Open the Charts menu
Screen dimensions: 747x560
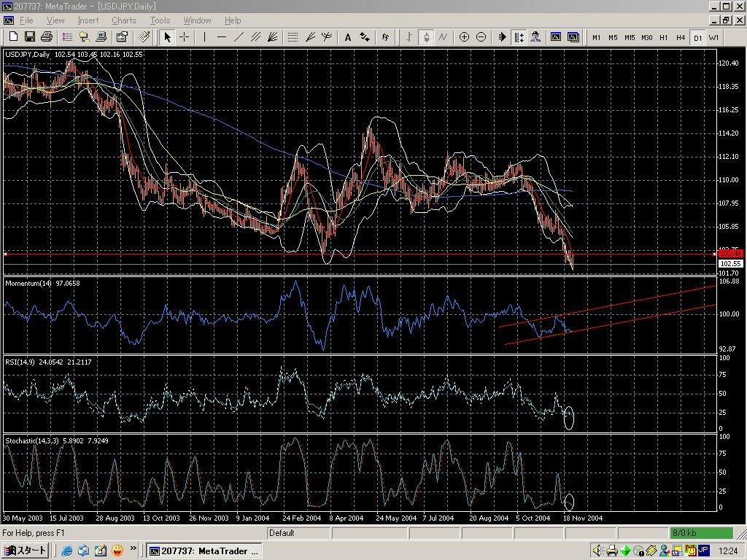tap(124, 20)
